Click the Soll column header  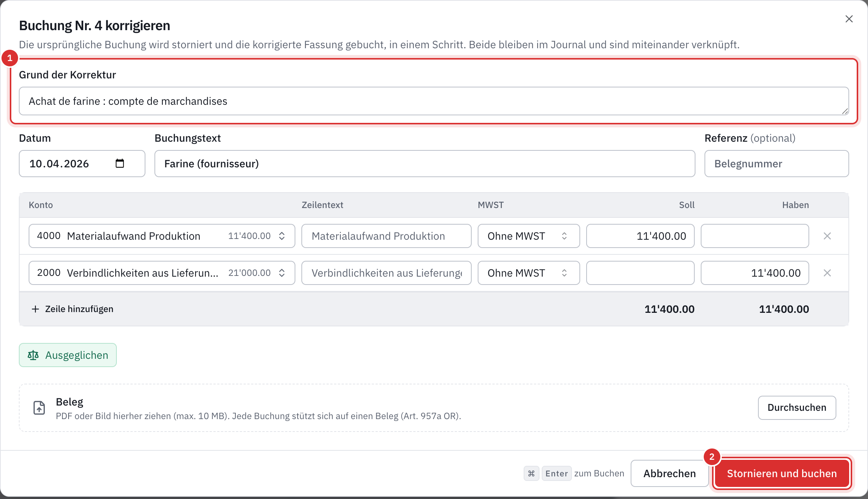click(x=686, y=205)
